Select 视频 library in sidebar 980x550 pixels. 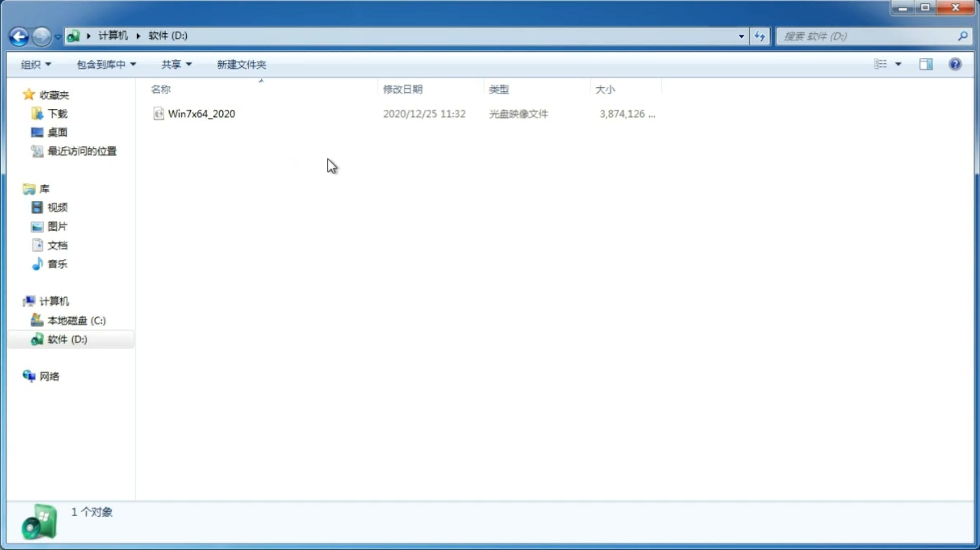click(57, 208)
